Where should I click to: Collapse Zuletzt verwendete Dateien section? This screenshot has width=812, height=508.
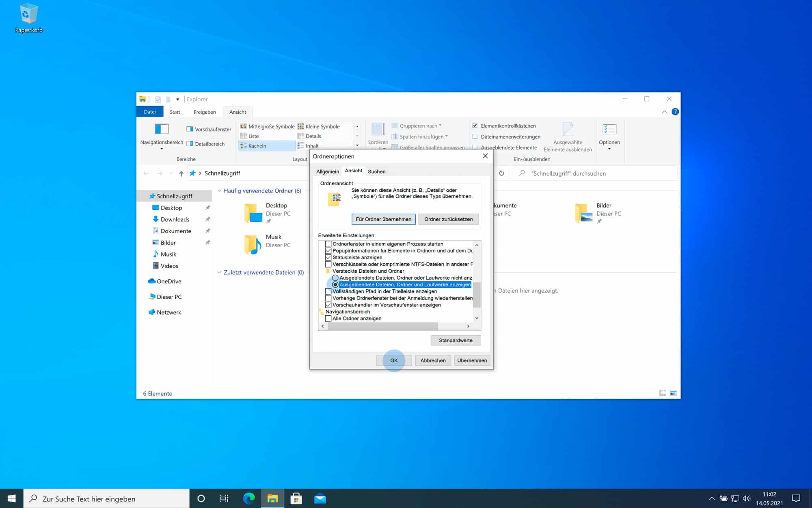pos(219,272)
